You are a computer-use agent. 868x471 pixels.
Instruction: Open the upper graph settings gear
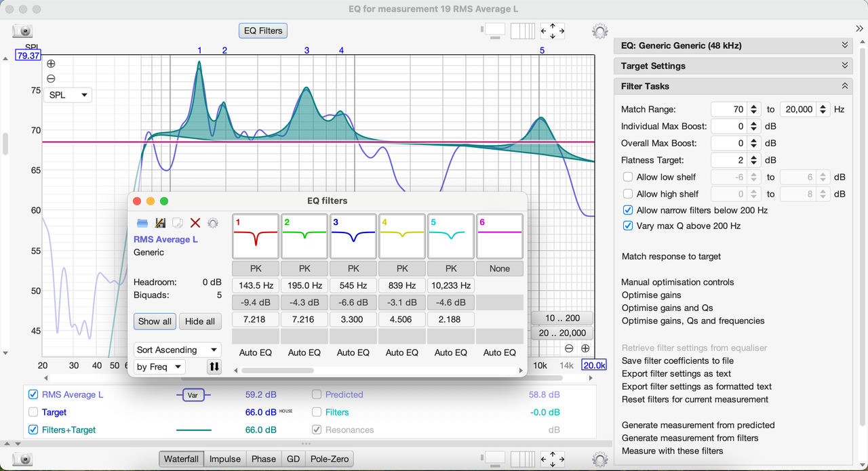coord(599,31)
